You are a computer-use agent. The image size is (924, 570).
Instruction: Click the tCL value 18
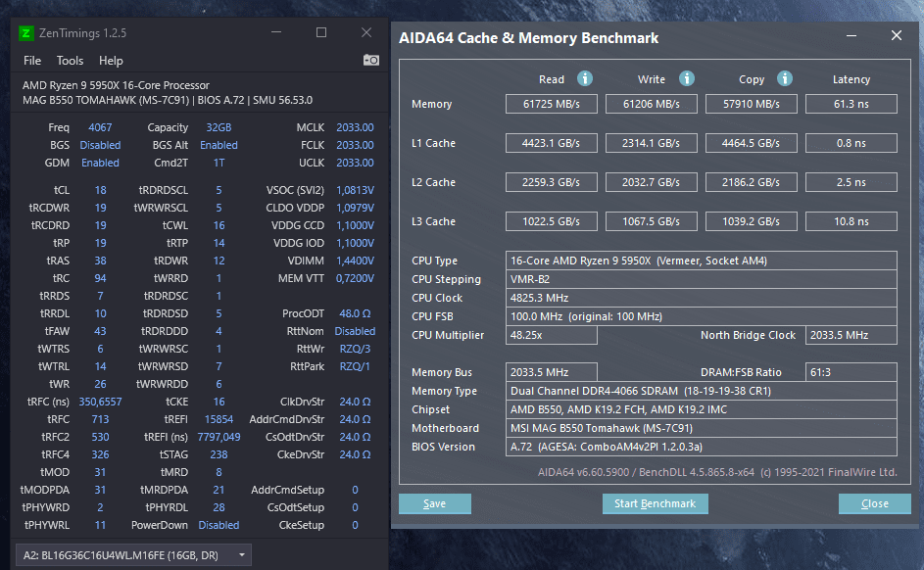(x=101, y=190)
